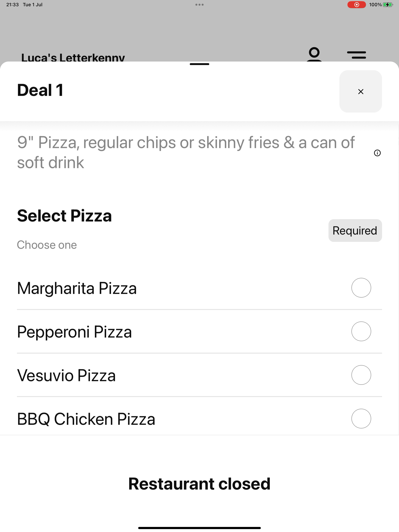The height and width of the screenshot is (532, 399).
Task: Tap the red screen recording indicator
Action: pos(356,4)
